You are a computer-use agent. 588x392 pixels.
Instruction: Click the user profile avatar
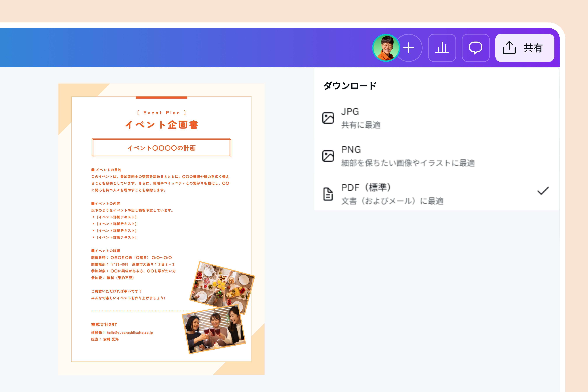(386, 48)
